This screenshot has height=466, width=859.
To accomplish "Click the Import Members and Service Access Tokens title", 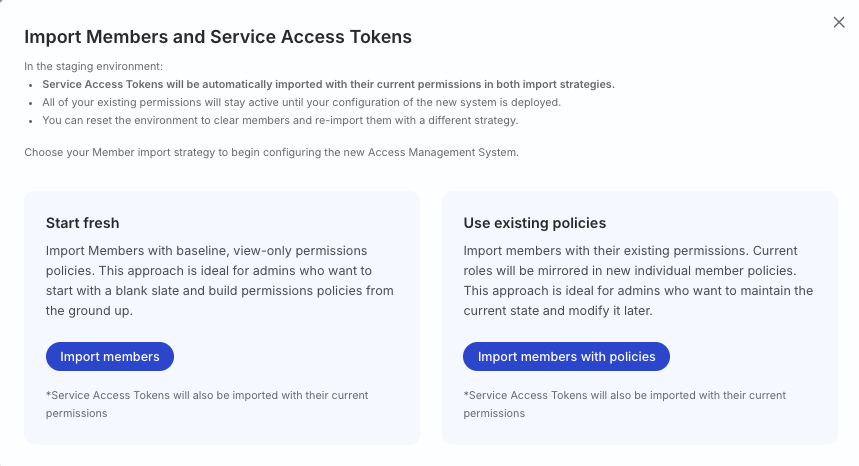I will pos(218,37).
